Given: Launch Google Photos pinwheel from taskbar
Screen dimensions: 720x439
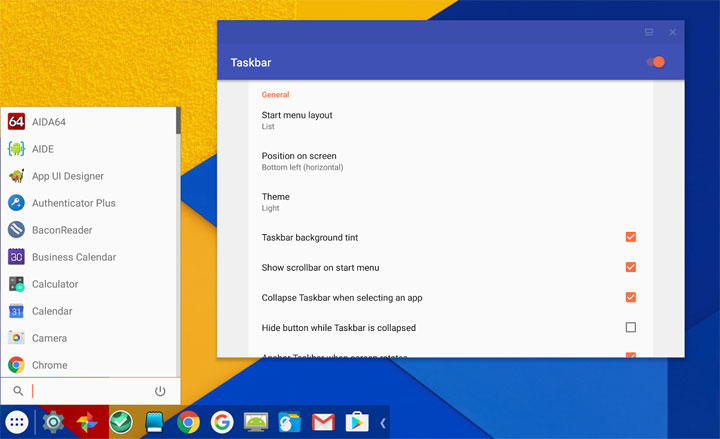Looking at the screenshot, I should pyautogui.click(x=87, y=422).
